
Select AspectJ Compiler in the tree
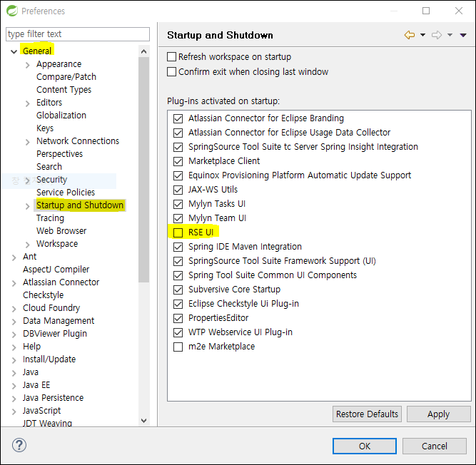[x=56, y=270]
